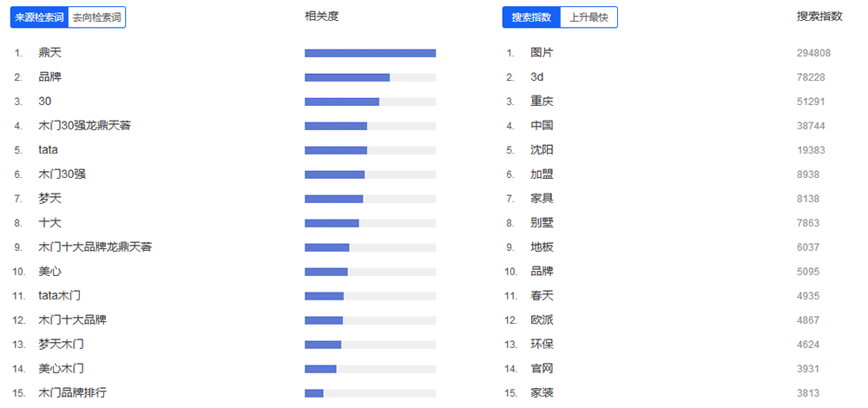Select the keyword 梦天木门

tap(62, 345)
